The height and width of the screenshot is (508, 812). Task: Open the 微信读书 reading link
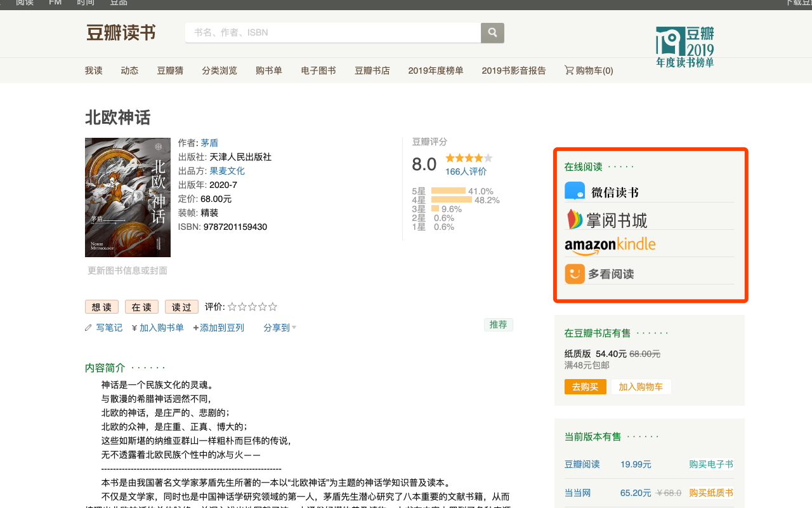click(x=601, y=192)
